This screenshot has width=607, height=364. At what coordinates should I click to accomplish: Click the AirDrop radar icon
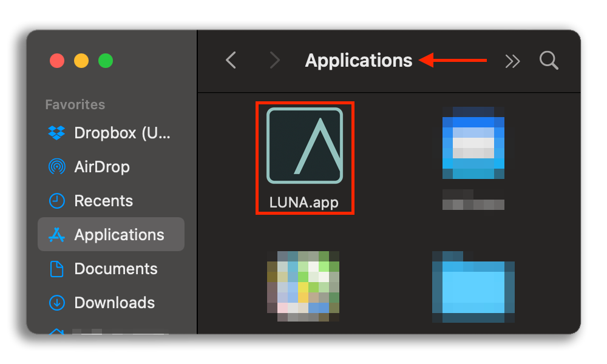(x=56, y=167)
